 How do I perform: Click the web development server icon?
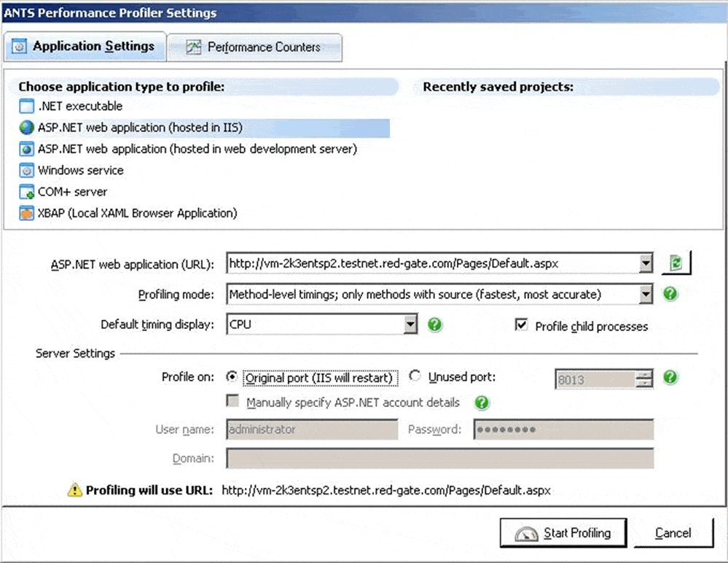[26, 149]
